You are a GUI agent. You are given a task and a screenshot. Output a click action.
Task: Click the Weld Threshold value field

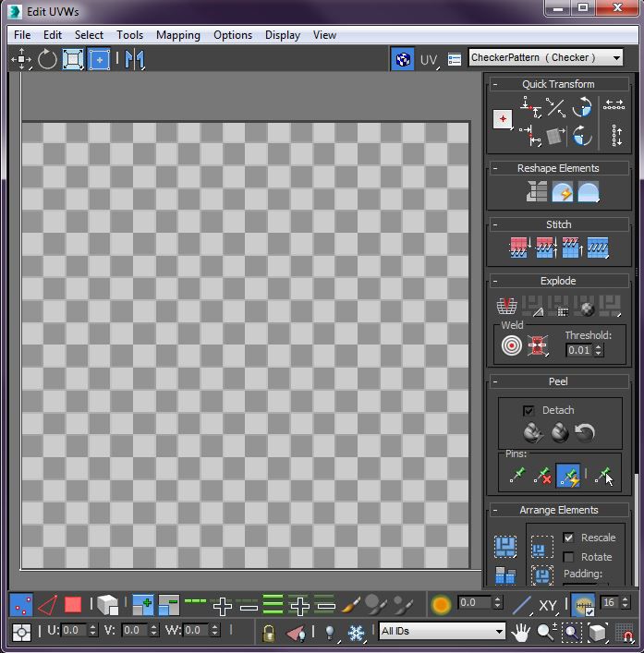pos(578,350)
